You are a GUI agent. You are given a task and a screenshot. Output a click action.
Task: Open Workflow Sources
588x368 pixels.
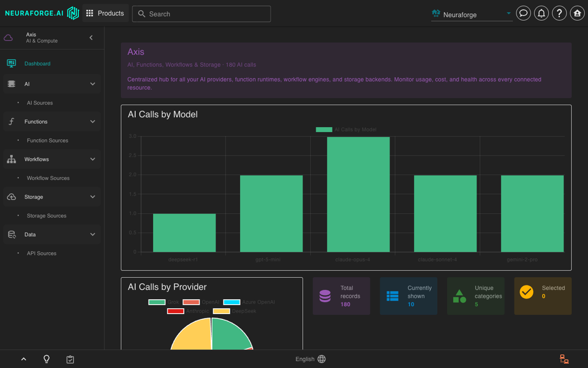click(48, 178)
